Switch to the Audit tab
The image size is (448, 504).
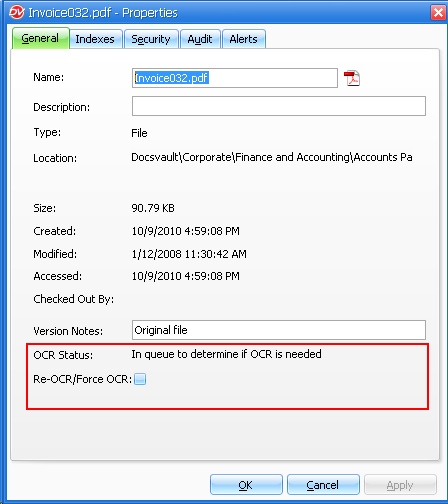click(x=200, y=39)
